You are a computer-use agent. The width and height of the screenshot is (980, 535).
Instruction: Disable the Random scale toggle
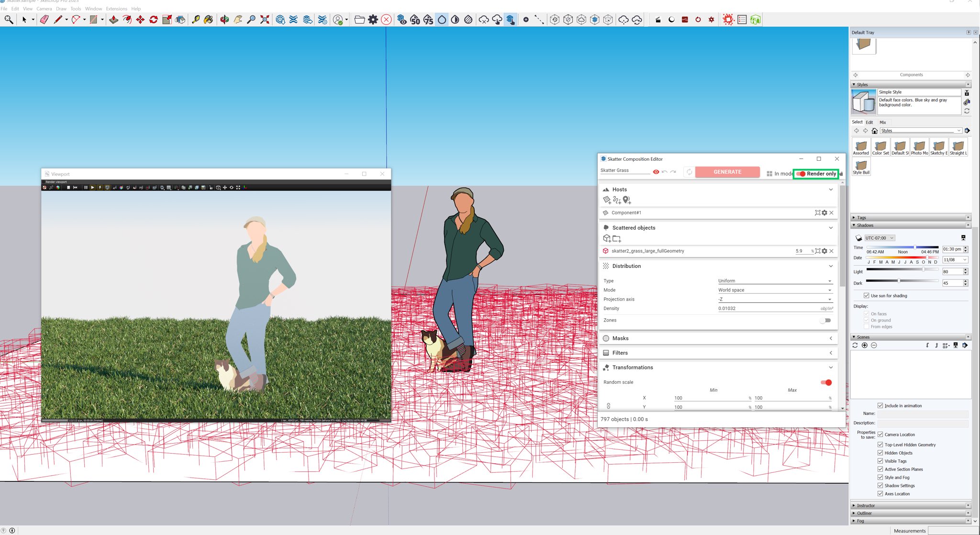click(826, 382)
